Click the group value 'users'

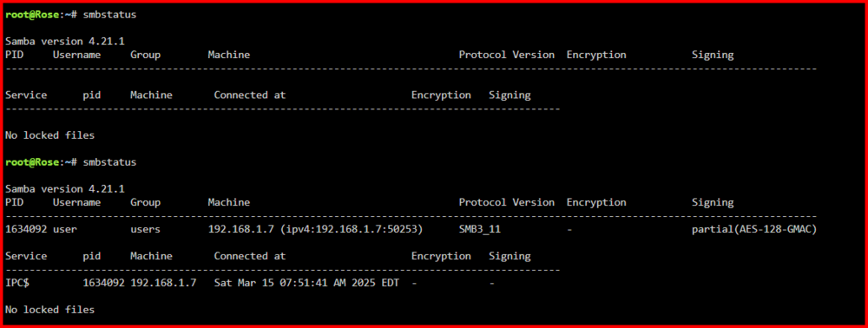point(145,229)
